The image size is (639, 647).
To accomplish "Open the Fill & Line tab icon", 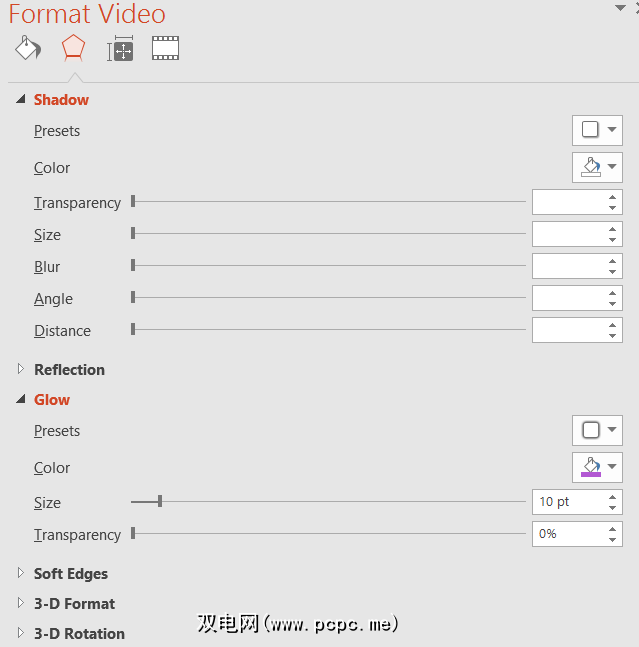I will pyautogui.click(x=28, y=48).
